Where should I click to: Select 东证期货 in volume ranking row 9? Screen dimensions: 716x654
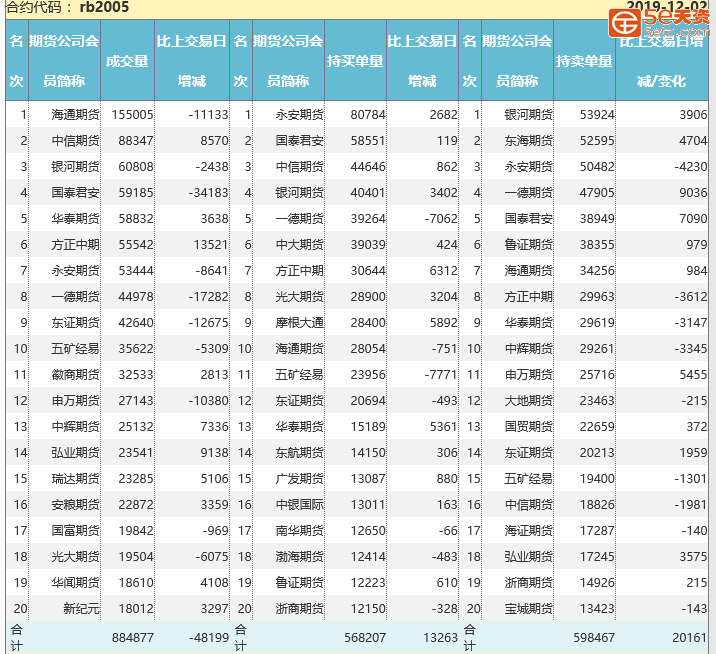pyautogui.click(x=75, y=323)
